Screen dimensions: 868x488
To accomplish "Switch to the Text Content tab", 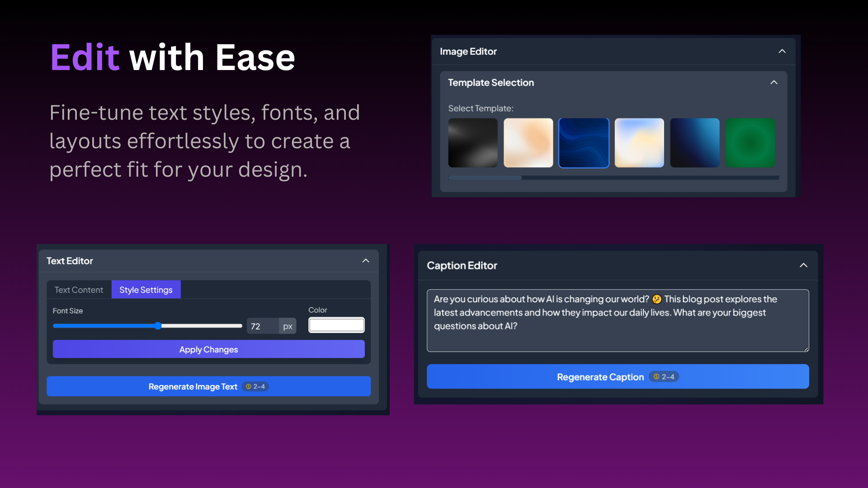I will click(x=79, y=290).
